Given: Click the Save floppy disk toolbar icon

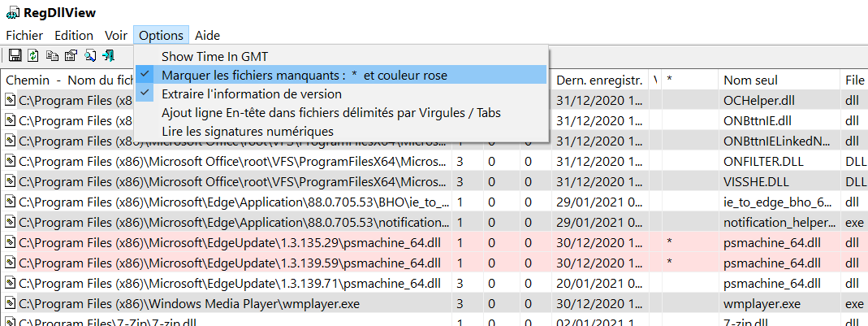Looking at the screenshot, I should 15,55.
